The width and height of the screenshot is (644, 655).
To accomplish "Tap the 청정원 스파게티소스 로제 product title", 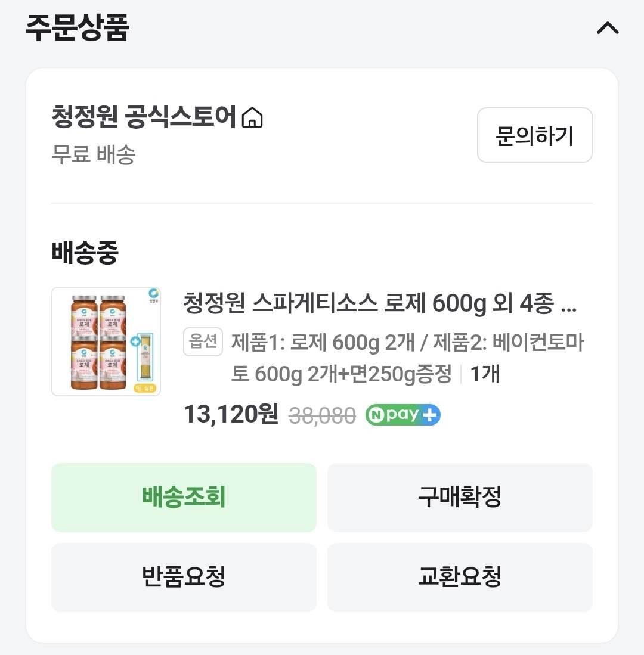I will (380, 305).
